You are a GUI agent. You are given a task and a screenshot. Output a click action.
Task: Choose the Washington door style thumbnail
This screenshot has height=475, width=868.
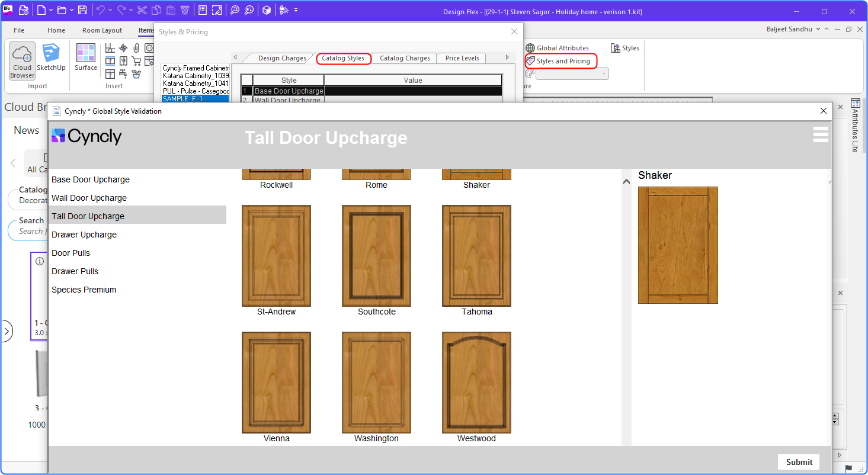point(376,383)
